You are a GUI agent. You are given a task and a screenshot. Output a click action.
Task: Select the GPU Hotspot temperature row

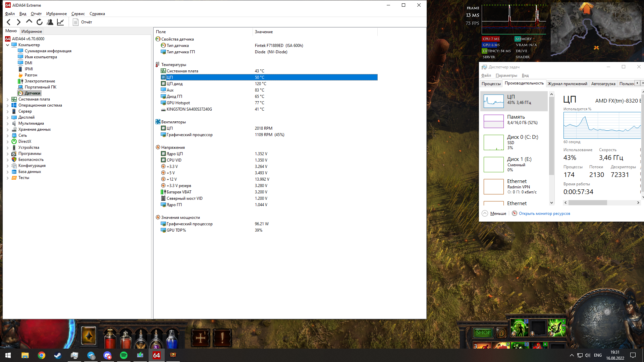pyautogui.click(x=269, y=103)
